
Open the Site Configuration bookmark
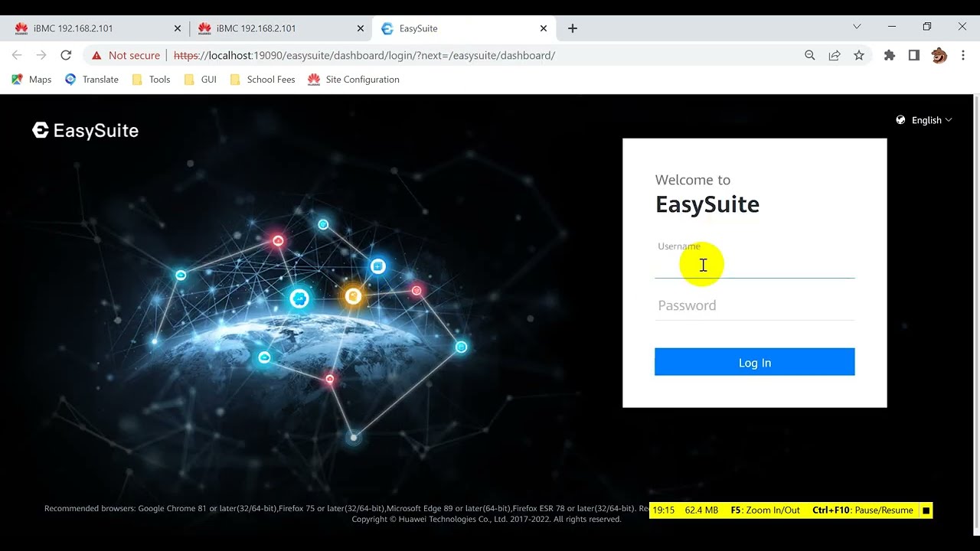coord(354,80)
